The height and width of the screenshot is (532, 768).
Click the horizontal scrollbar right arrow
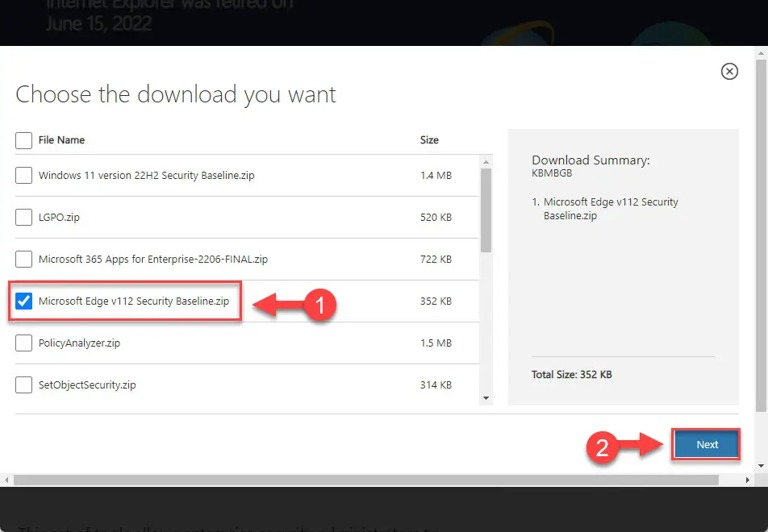[747, 480]
